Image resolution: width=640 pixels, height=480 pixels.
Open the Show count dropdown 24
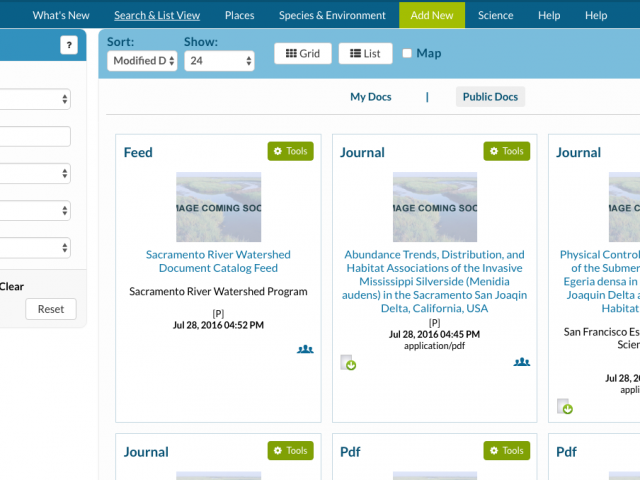[x=219, y=61]
